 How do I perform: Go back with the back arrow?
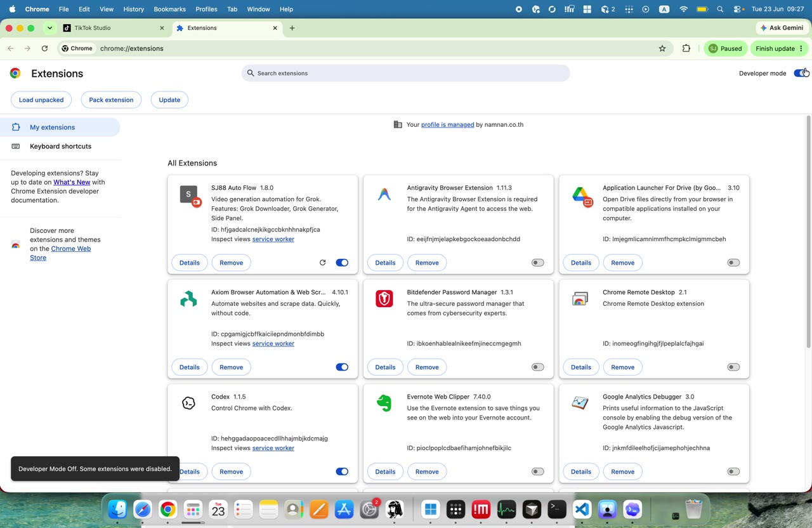(10, 48)
